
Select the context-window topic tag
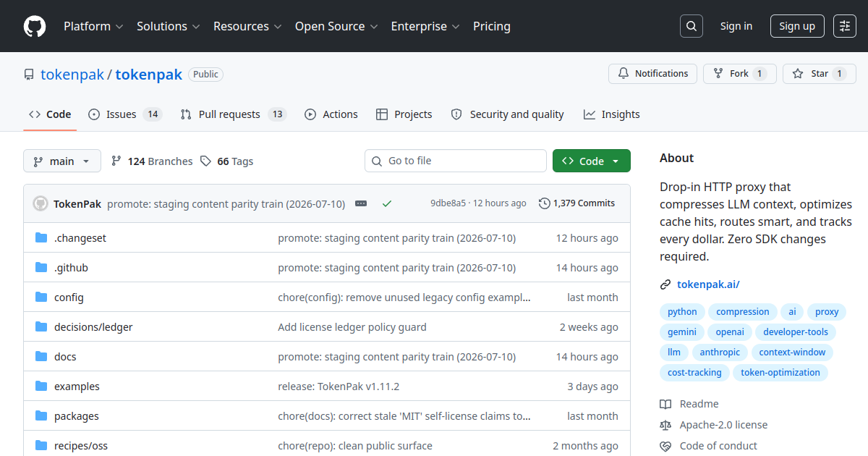793,352
